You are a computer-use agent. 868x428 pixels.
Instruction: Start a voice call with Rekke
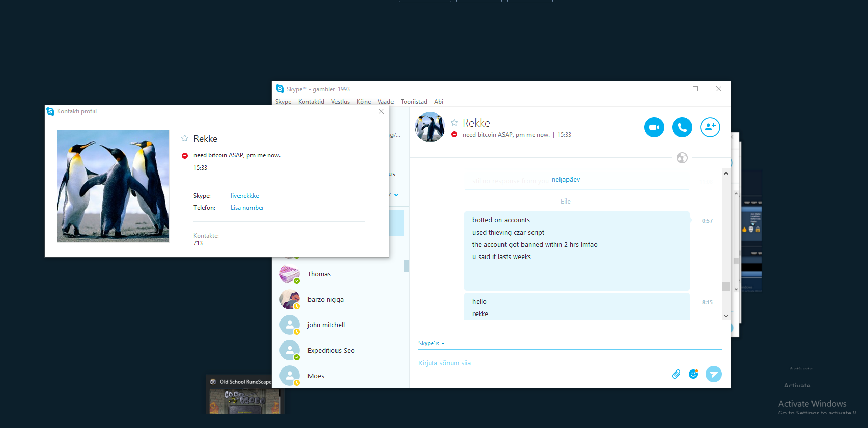(682, 127)
